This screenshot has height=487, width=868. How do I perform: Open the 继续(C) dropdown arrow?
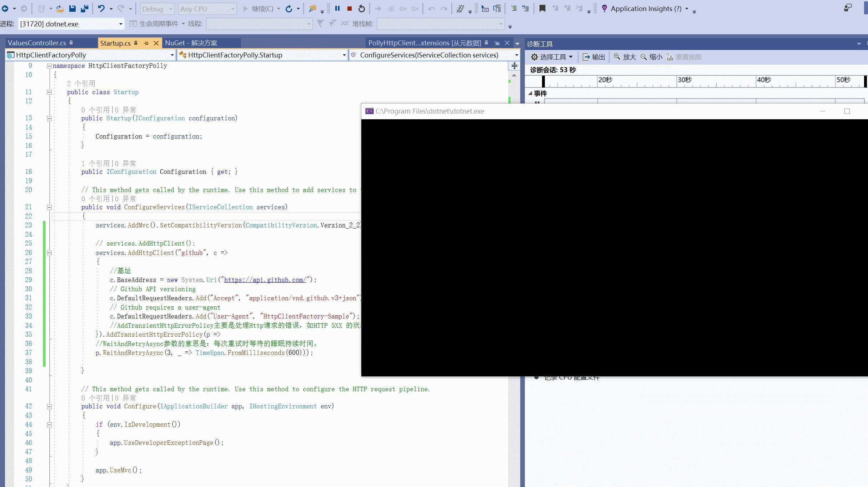[279, 9]
